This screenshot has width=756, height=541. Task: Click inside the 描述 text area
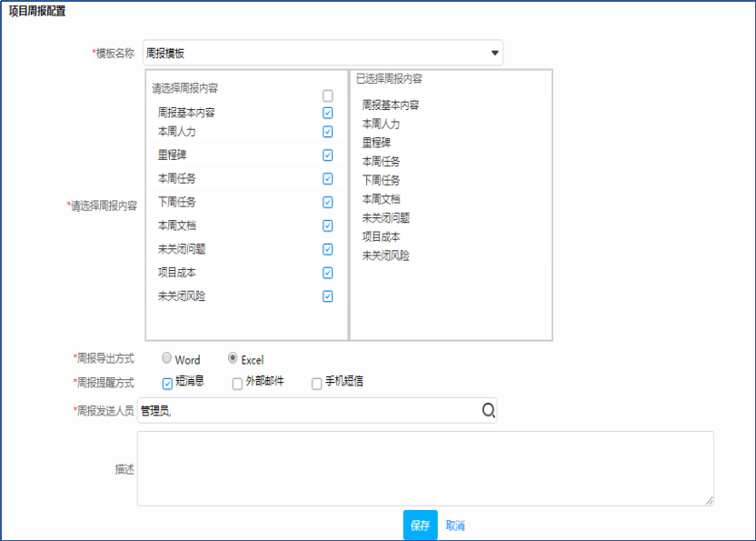pyautogui.click(x=424, y=467)
